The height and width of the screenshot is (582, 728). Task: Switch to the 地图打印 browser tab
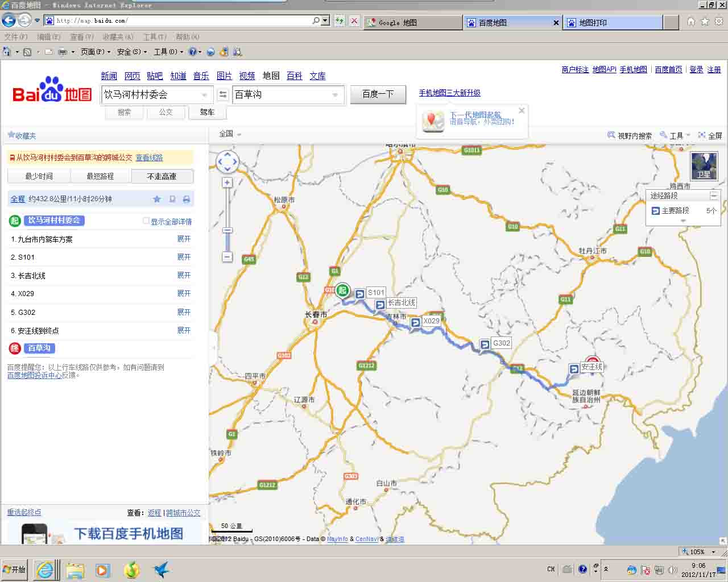coord(613,23)
